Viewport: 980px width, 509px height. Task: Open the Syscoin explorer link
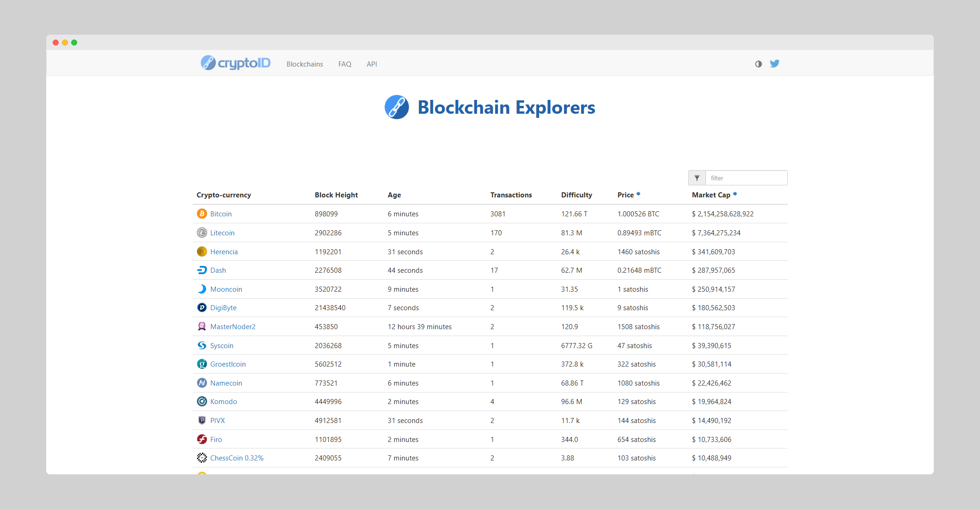click(x=222, y=346)
